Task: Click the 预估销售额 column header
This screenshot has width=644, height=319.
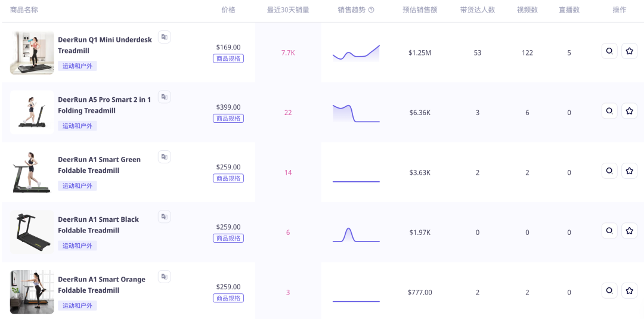Action: (x=420, y=10)
